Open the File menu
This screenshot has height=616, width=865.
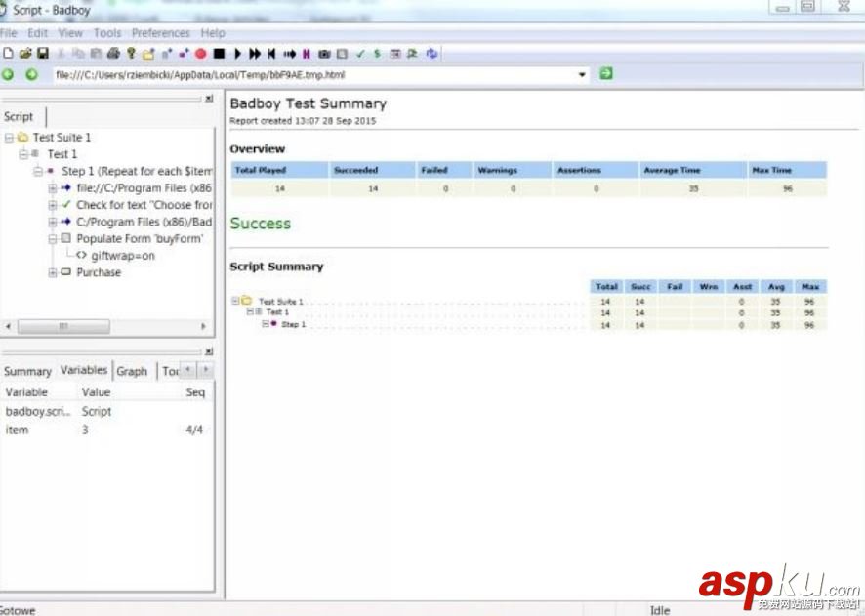coord(8,33)
